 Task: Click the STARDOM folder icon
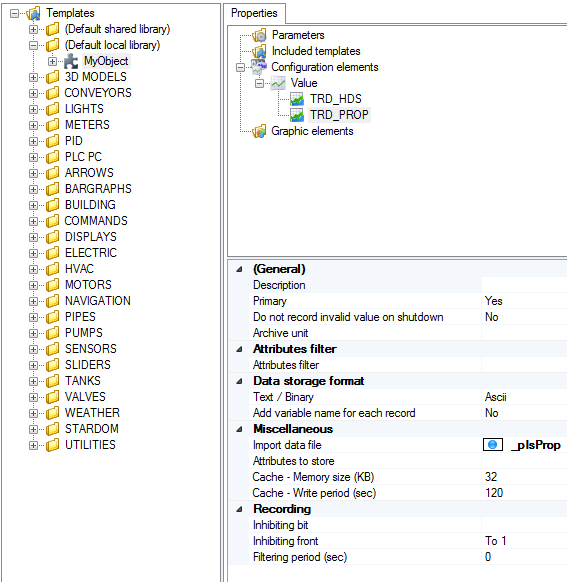coord(52,429)
